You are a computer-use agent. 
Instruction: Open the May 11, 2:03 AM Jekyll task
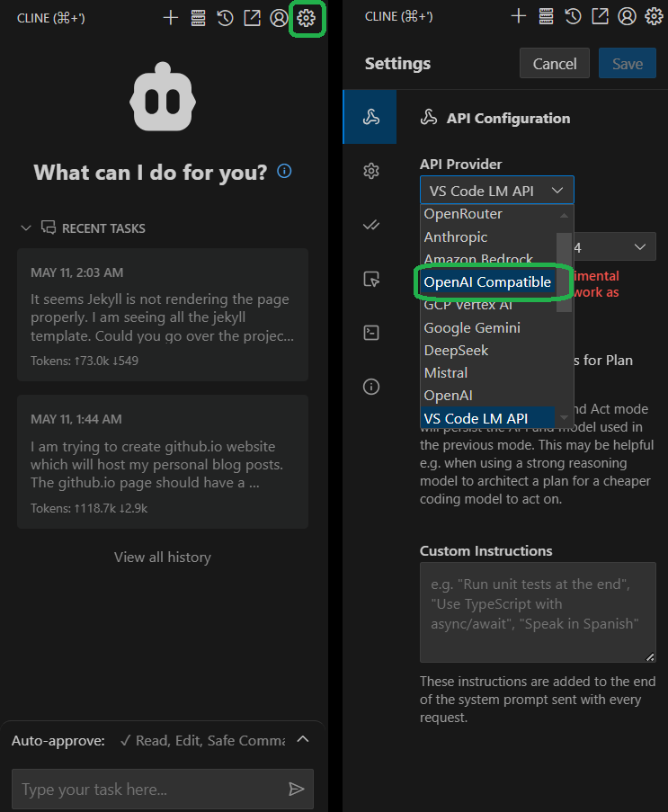[x=163, y=315]
